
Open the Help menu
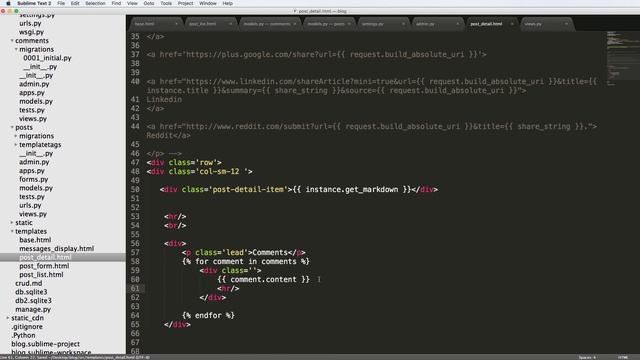[x=227, y=3]
